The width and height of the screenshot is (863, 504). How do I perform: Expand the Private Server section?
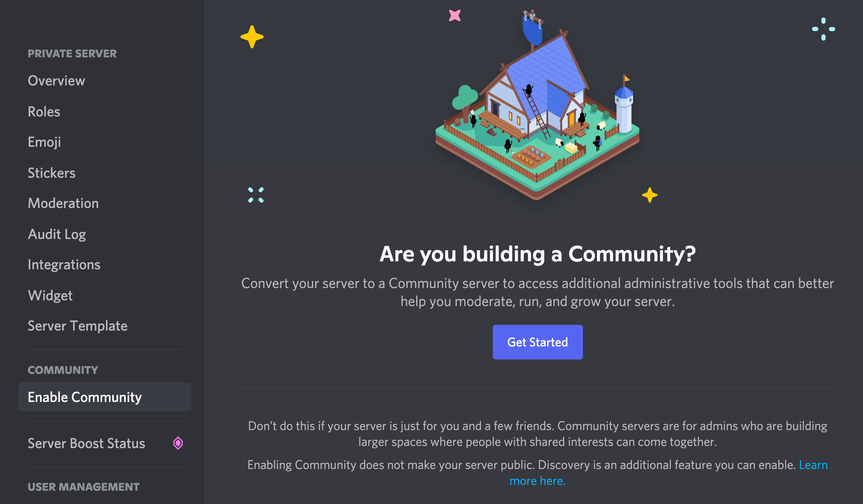[72, 54]
